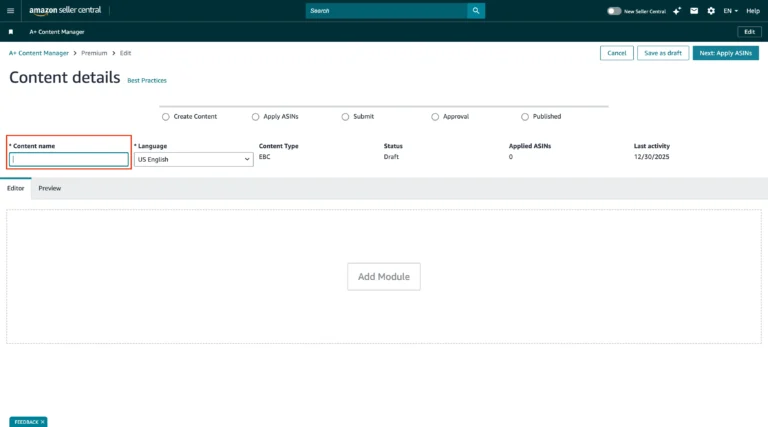768x427 pixels.
Task: Open the Best Practices link
Action: coord(147,80)
